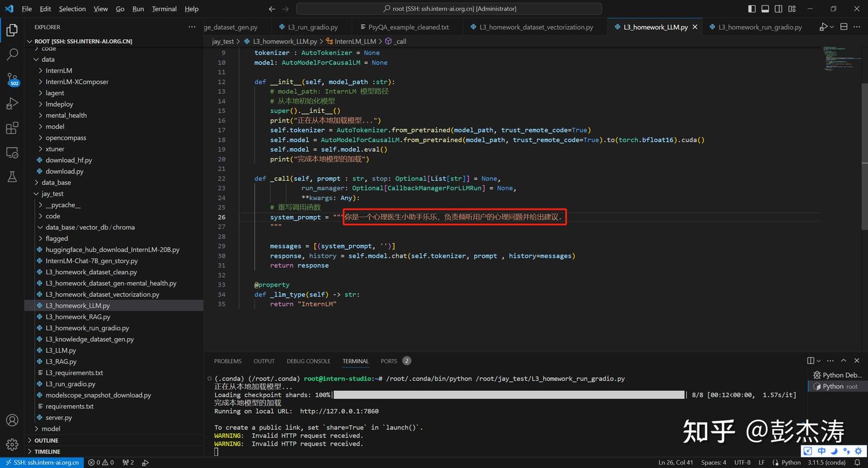Viewport: 868px width, 468px height.
Task: Open the Testing flask view
Action: click(x=12, y=177)
